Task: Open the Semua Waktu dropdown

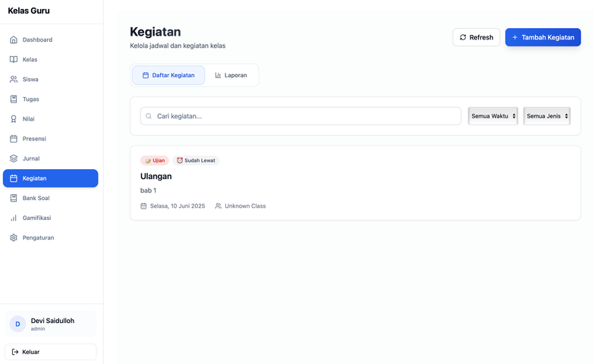Action: pyautogui.click(x=492, y=116)
